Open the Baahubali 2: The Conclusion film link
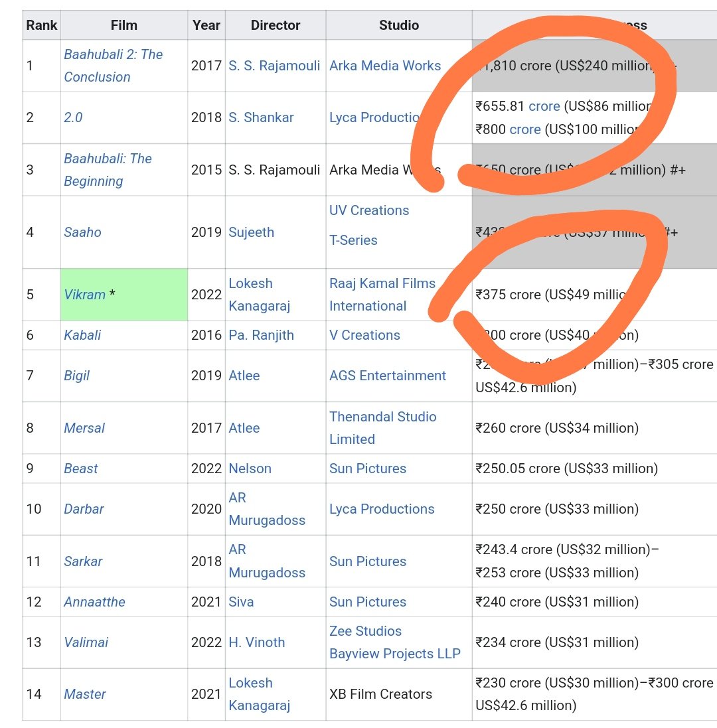The width and height of the screenshot is (717, 728). 114,66
